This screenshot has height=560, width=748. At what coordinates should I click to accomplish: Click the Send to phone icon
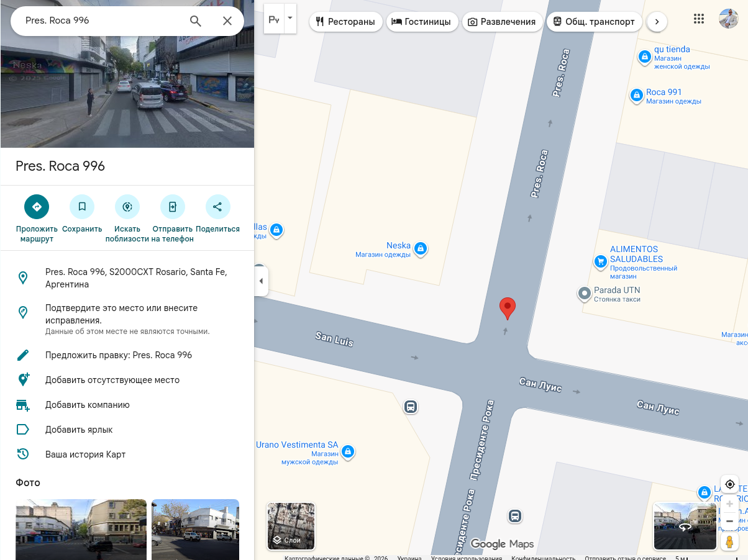173,207
